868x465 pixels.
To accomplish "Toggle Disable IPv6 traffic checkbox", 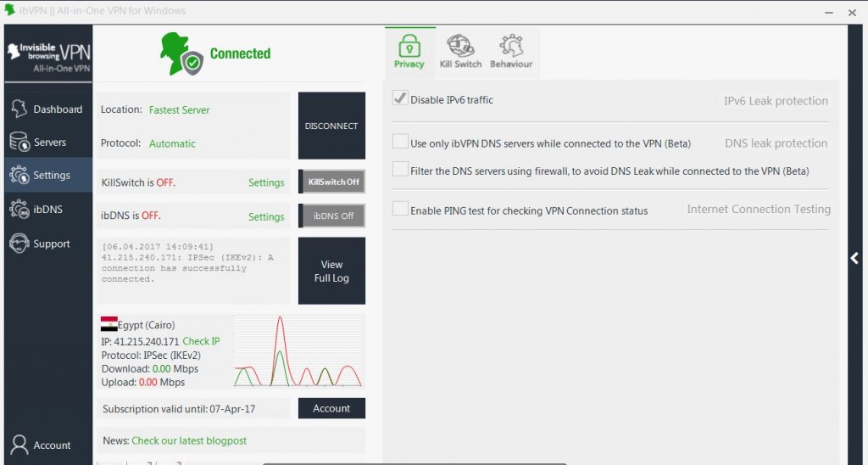I will pyautogui.click(x=400, y=98).
